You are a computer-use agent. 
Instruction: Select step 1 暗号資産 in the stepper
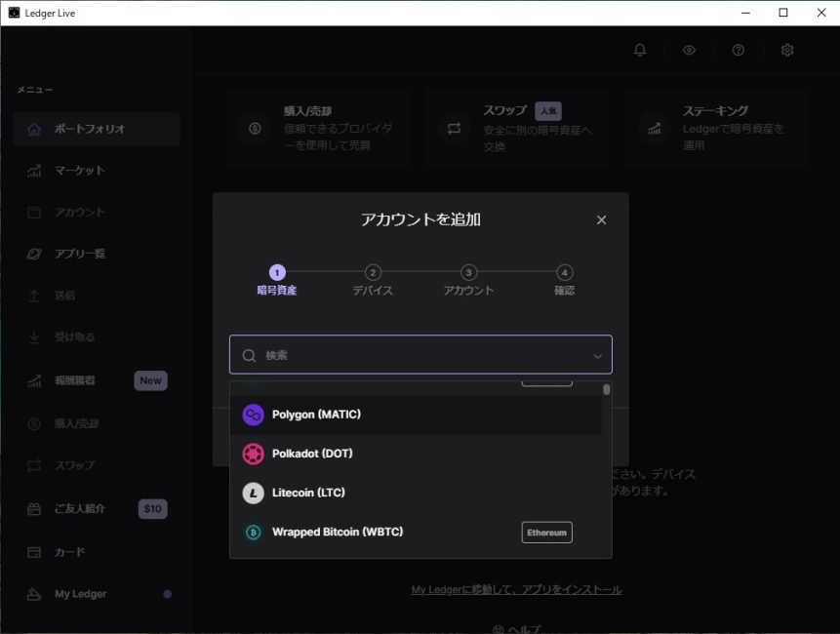tap(277, 281)
